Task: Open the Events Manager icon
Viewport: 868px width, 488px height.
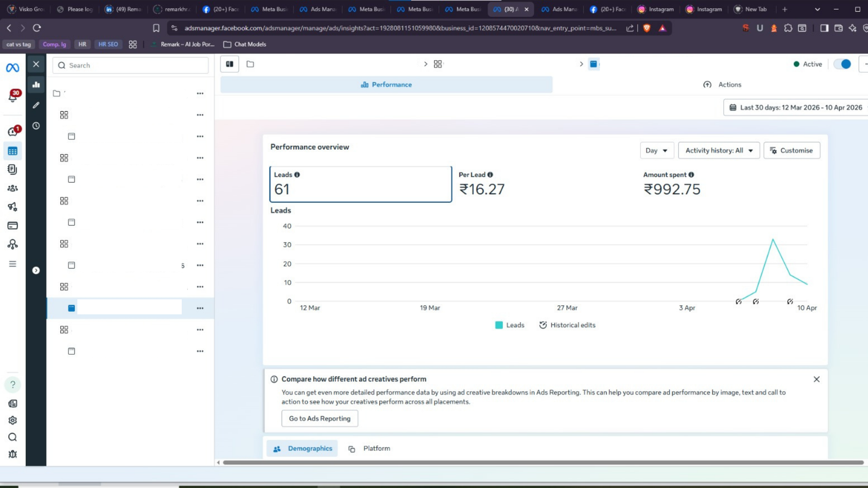Action: pyautogui.click(x=12, y=244)
